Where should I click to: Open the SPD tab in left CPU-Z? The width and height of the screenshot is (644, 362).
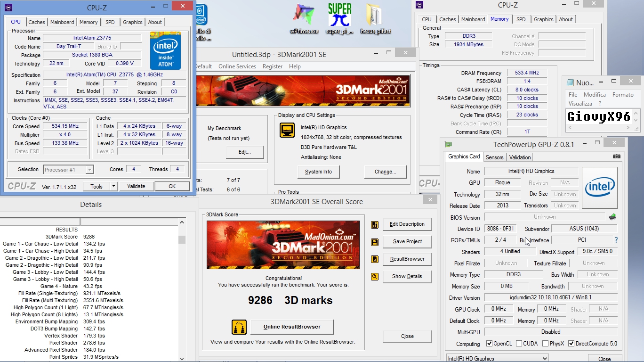click(110, 22)
